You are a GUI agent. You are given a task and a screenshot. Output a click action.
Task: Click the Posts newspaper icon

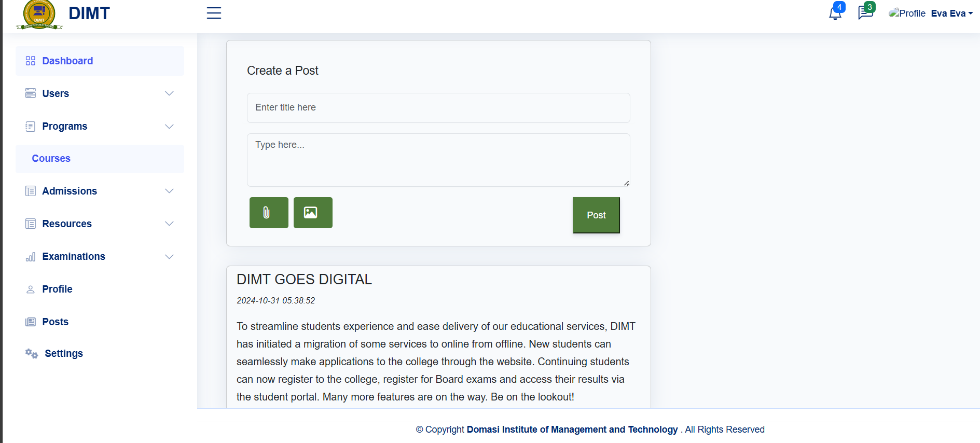[31, 322]
